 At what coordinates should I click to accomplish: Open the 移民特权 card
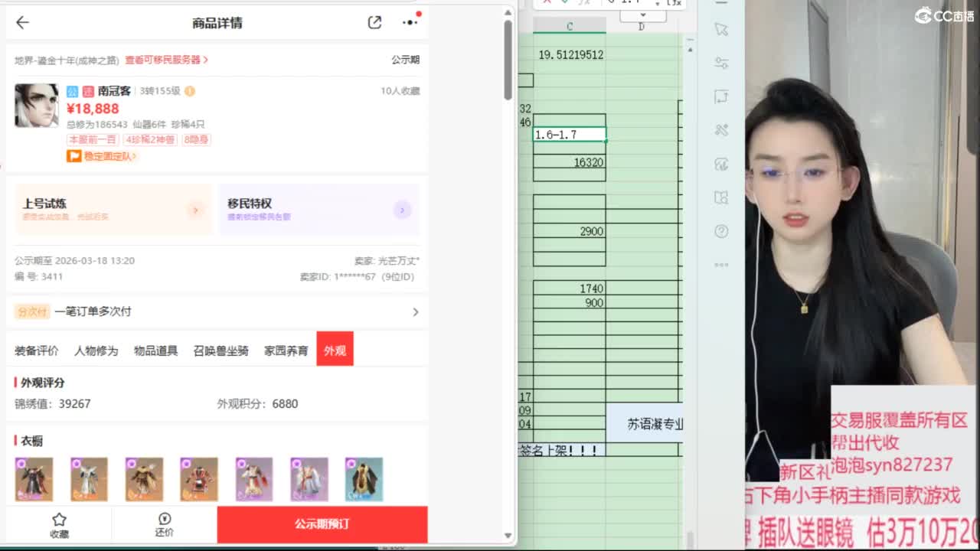(x=319, y=210)
